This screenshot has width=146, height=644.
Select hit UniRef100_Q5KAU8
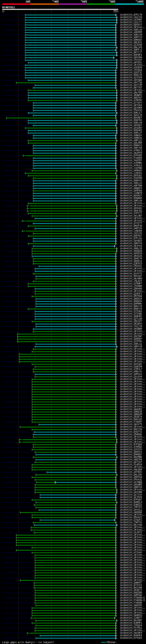[x=131, y=289]
